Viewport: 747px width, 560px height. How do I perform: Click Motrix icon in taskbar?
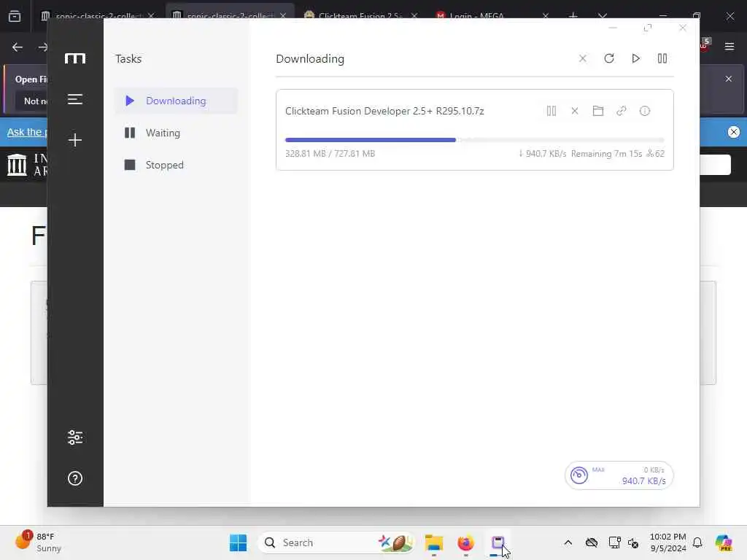click(498, 542)
